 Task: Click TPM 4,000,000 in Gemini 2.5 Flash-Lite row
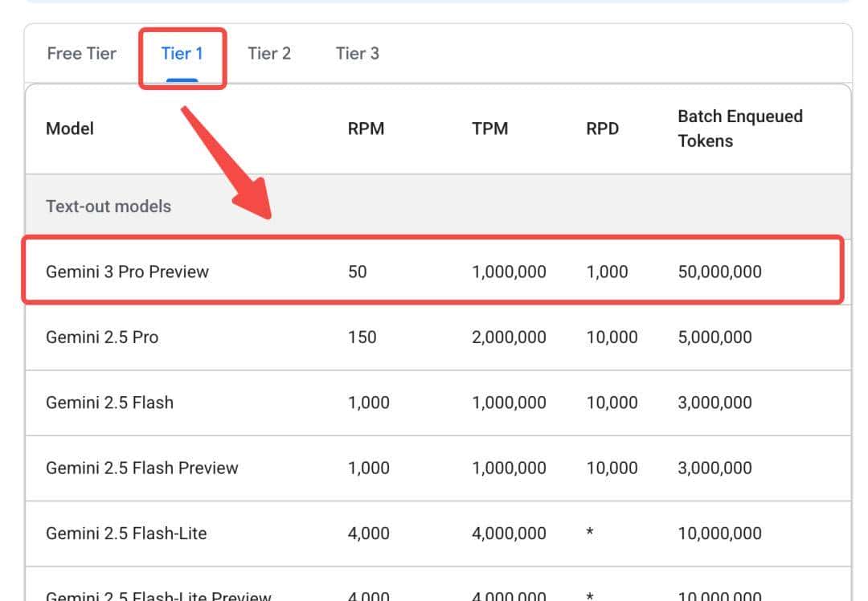tap(509, 533)
